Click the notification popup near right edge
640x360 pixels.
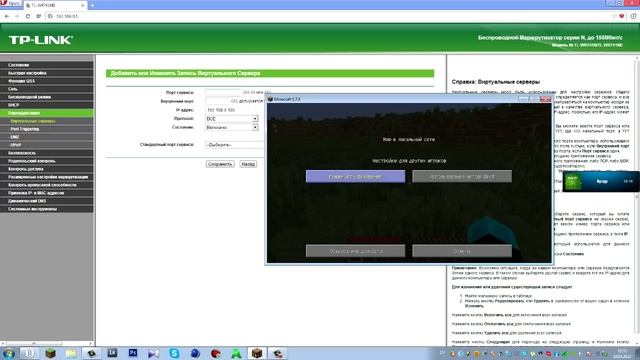tap(601, 181)
